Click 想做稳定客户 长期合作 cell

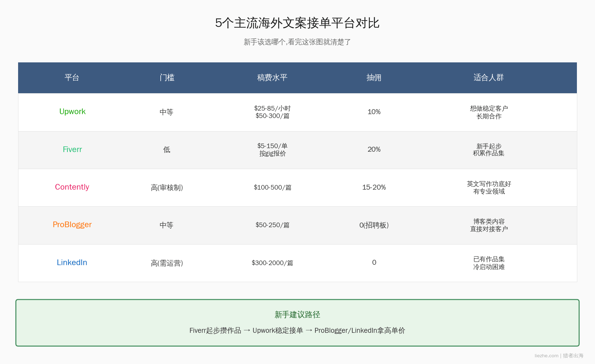(x=489, y=112)
